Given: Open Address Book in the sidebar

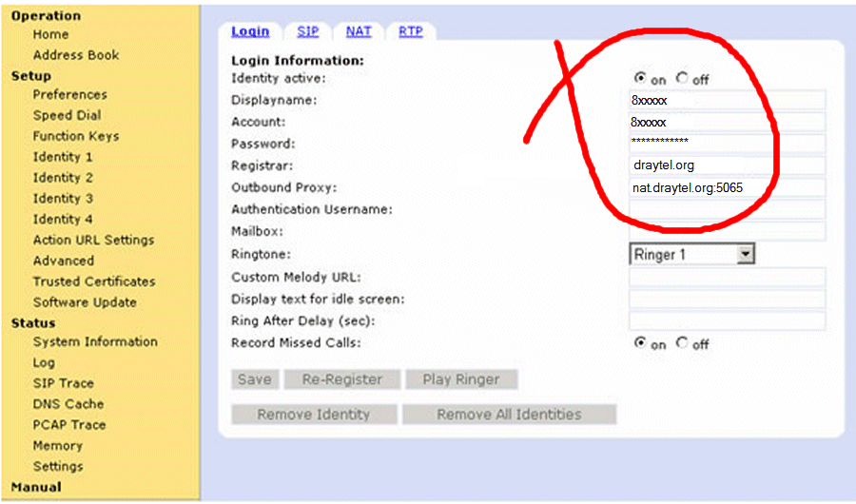Looking at the screenshot, I should (76, 55).
